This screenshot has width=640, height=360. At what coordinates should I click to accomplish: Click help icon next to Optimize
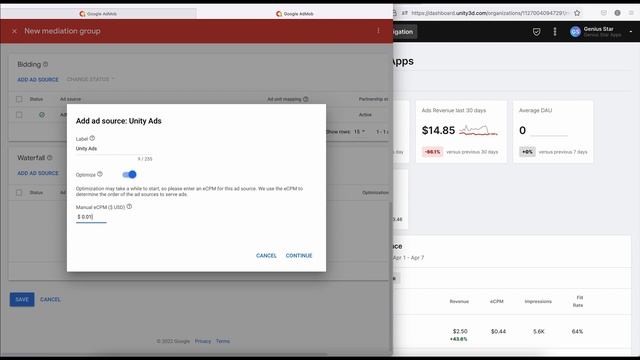point(100,174)
